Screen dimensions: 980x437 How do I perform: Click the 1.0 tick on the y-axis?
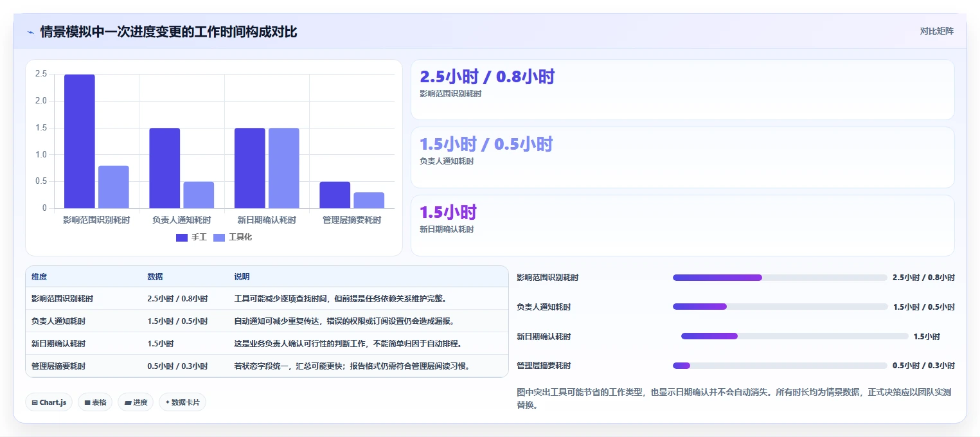coord(41,154)
